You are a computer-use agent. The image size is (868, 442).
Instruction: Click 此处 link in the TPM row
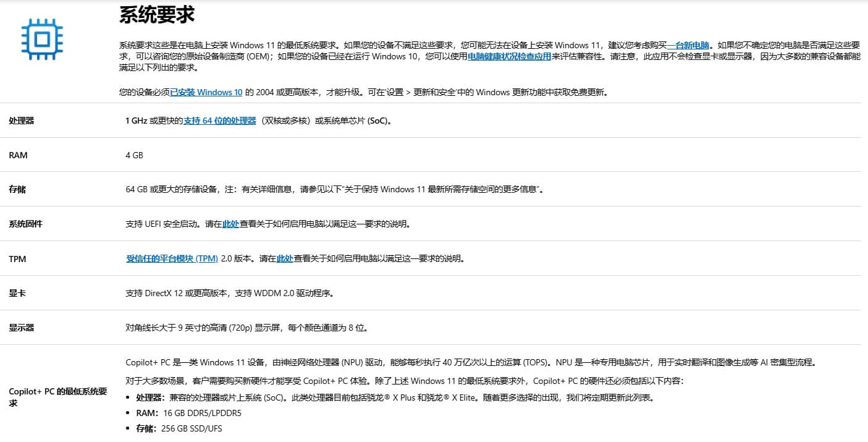tap(284, 259)
